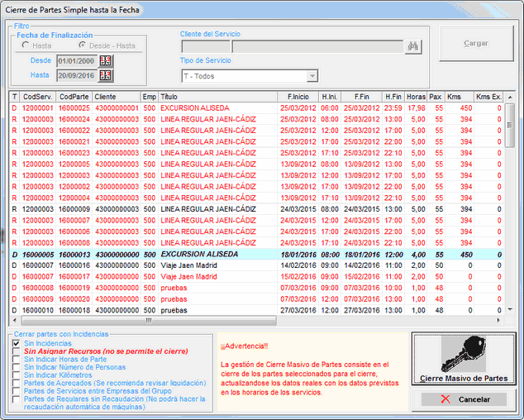
Task: Select pruebas row with CodParte 16000018
Action: click(257, 310)
